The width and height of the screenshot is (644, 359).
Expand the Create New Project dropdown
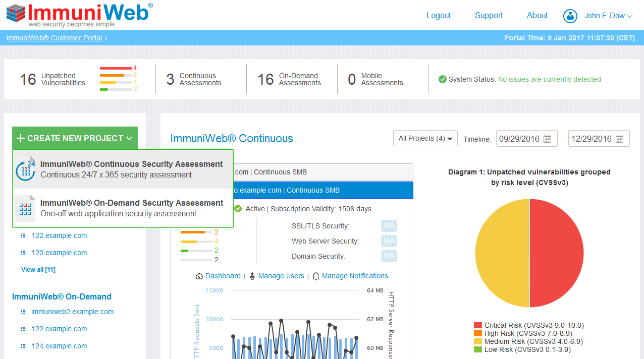pyautogui.click(x=75, y=138)
